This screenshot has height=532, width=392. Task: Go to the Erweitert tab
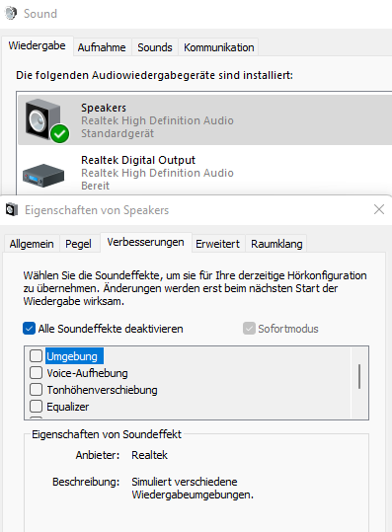pos(217,244)
